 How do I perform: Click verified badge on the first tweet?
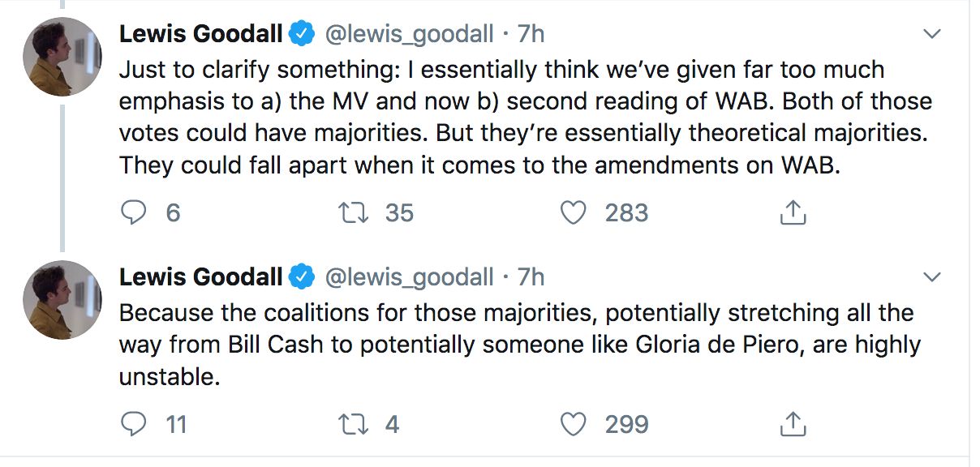point(303,34)
